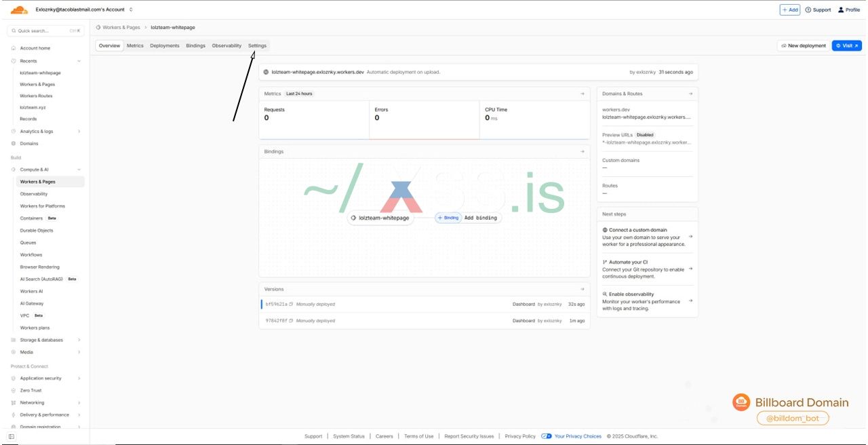This screenshot has height=445, width=868.
Task: Open Workers for Platforms
Action: (x=43, y=206)
